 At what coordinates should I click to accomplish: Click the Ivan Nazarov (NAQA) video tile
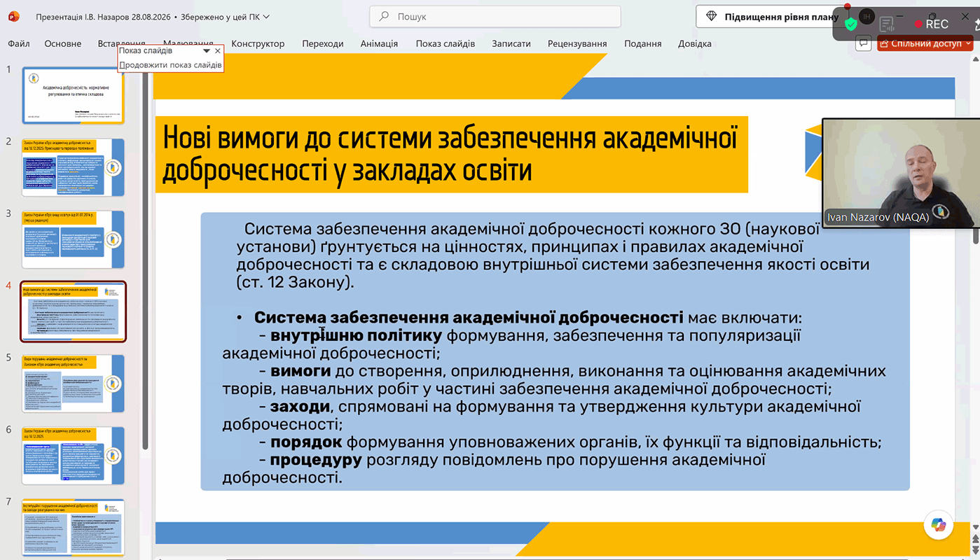click(901, 173)
